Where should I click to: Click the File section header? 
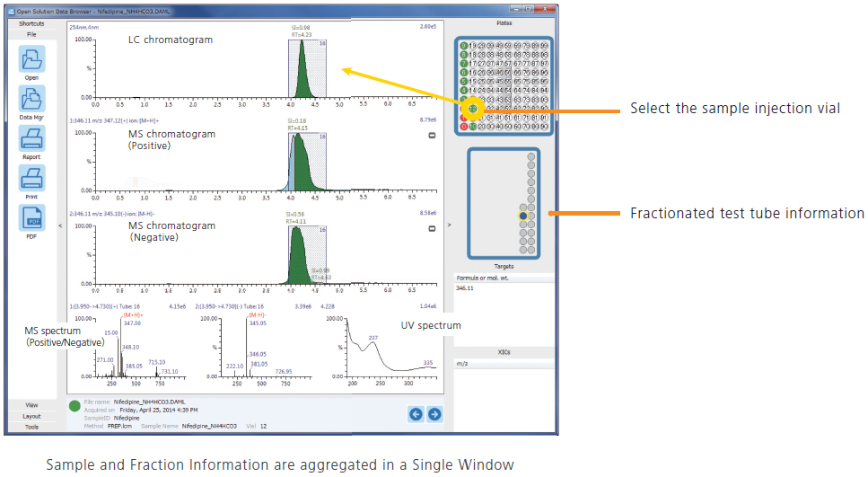click(31, 33)
